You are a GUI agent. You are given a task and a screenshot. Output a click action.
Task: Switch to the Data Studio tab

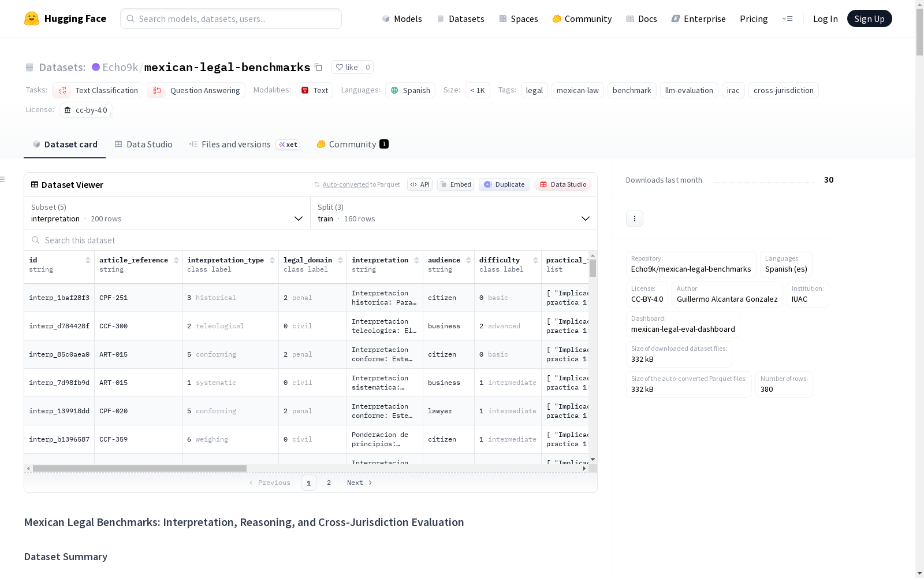click(143, 144)
